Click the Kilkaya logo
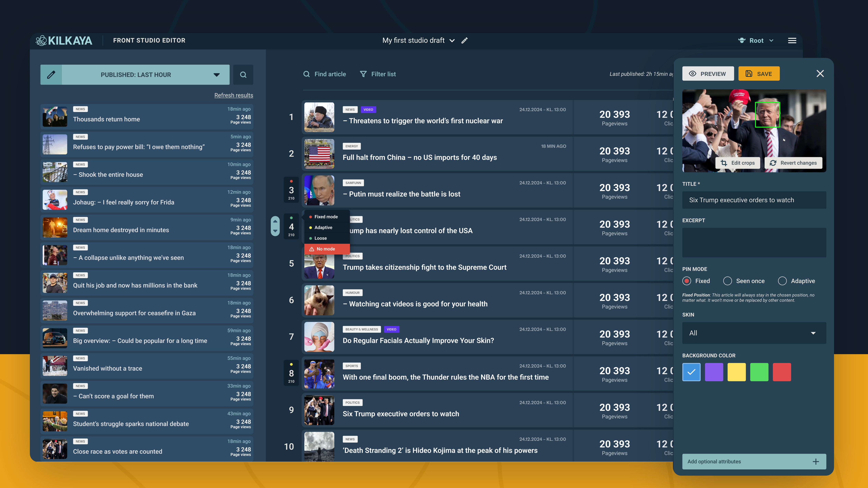This screenshot has width=868, height=488. tap(64, 40)
